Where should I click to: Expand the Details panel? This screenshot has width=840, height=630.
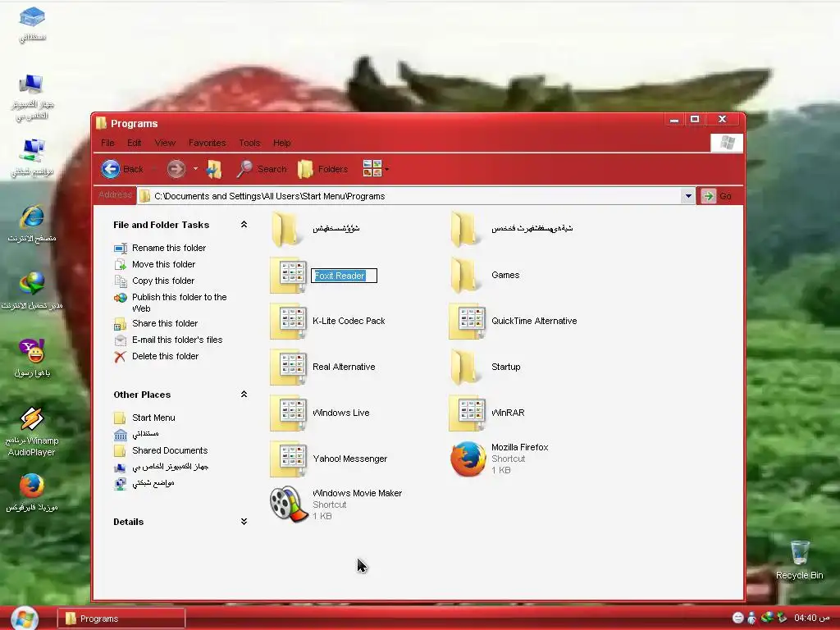tap(244, 521)
